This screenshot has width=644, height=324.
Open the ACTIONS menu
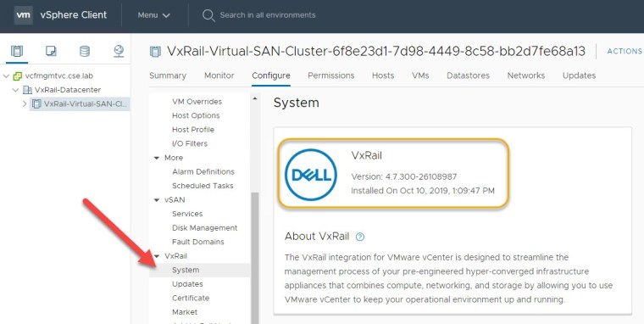(x=625, y=52)
